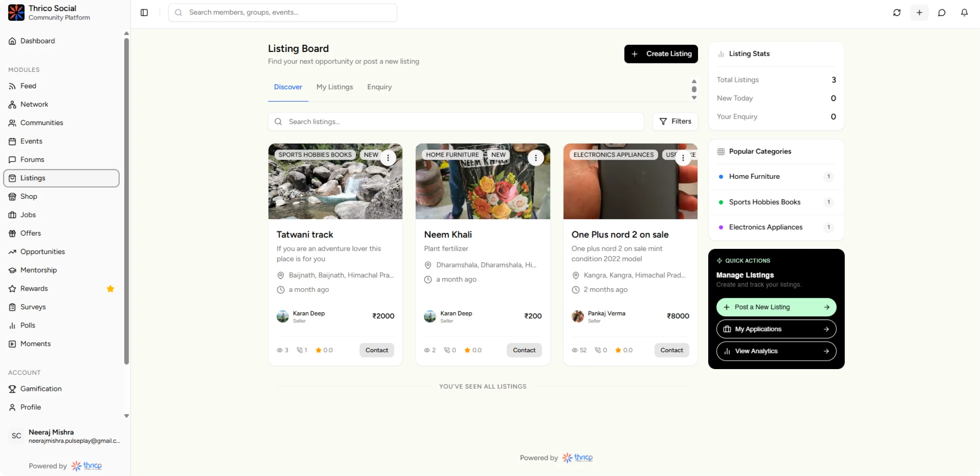Click Pankaj Verma seller avatar

coord(577,316)
